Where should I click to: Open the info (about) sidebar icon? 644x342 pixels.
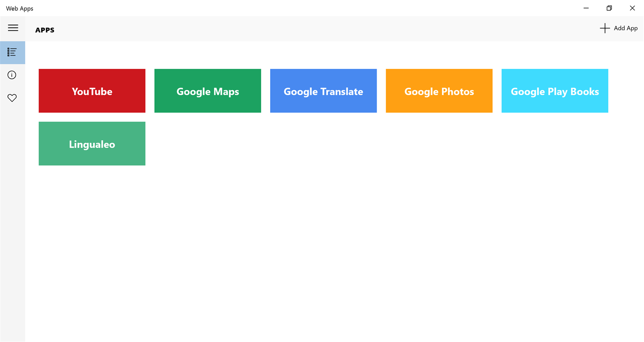[12, 75]
